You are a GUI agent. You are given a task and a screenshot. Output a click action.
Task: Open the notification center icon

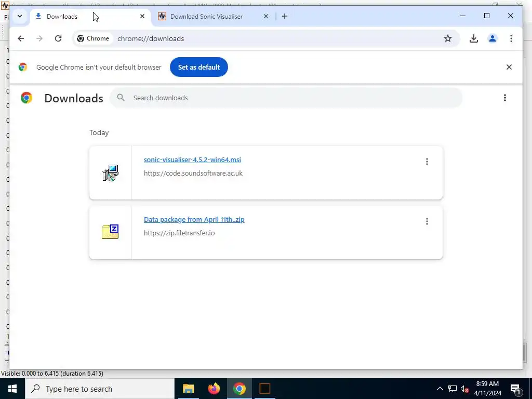[516, 389]
